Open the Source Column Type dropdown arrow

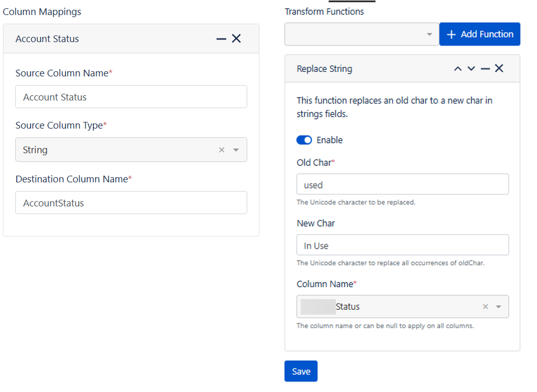click(x=236, y=150)
